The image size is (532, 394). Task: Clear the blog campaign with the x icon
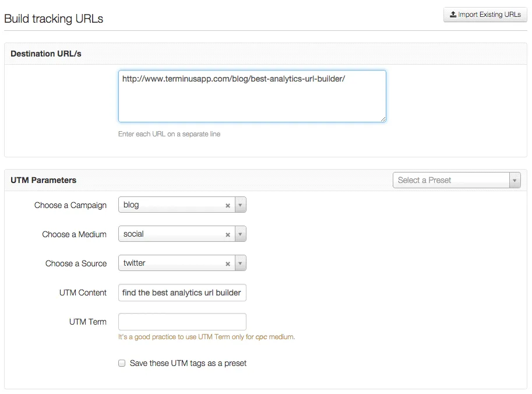tap(228, 205)
